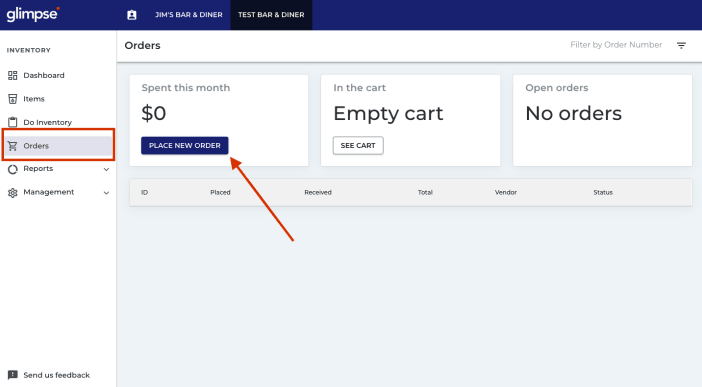
Task: Click the Do Inventory clipboard icon
Action: click(13, 122)
